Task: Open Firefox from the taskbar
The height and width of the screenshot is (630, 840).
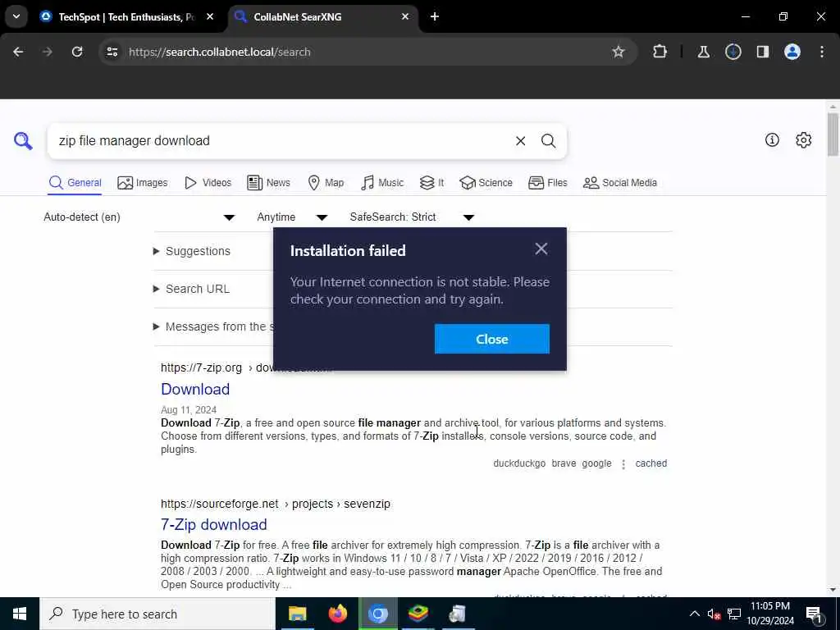Action: [x=337, y=614]
